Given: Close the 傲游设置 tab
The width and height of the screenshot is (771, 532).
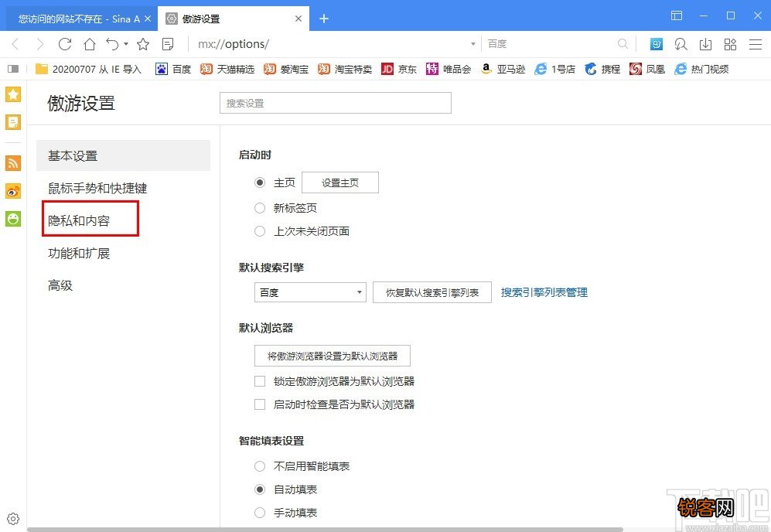Looking at the screenshot, I should 299,19.
